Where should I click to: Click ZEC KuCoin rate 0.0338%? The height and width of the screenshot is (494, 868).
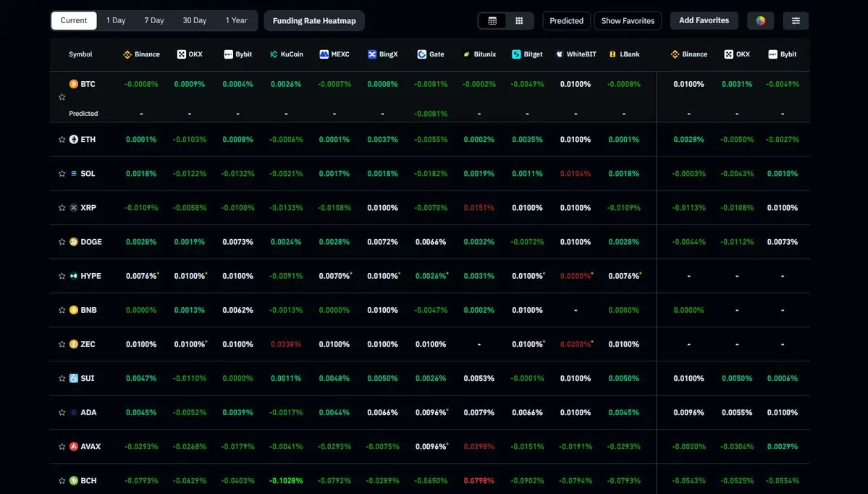(286, 344)
